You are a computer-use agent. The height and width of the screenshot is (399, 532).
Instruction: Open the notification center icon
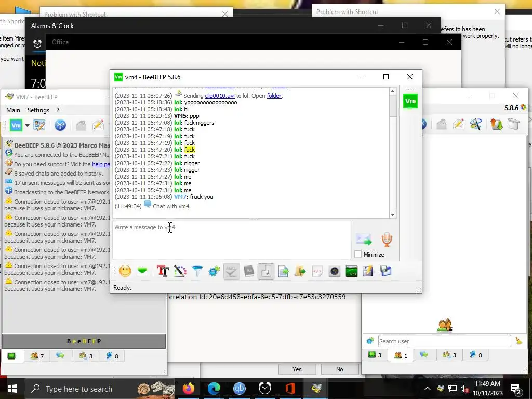516,389
